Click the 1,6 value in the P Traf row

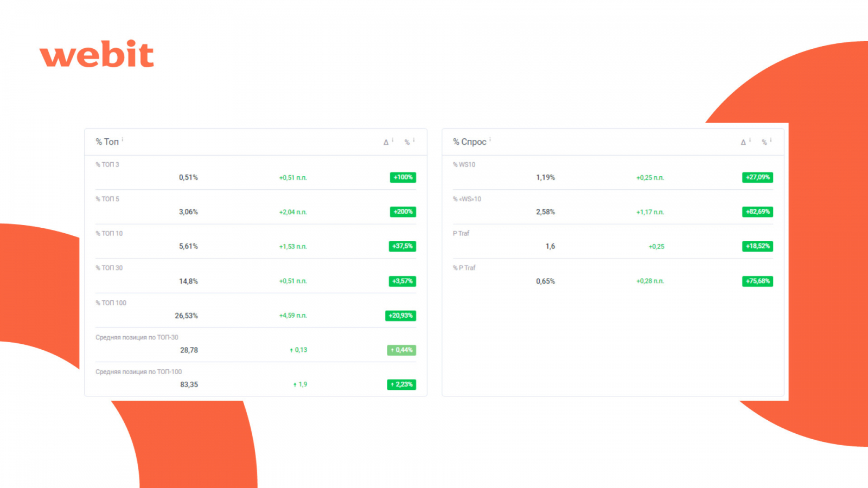pyautogui.click(x=550, y=246)
